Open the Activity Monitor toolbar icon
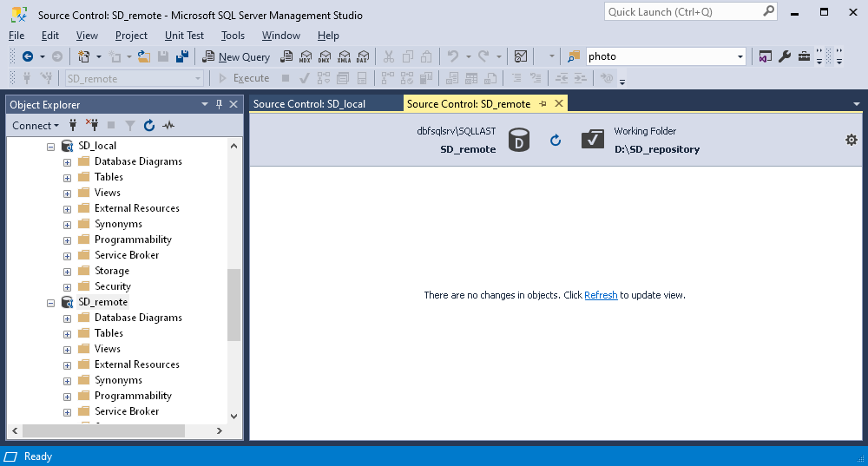Viewport: 868px width, 466px height. [520, 56]
